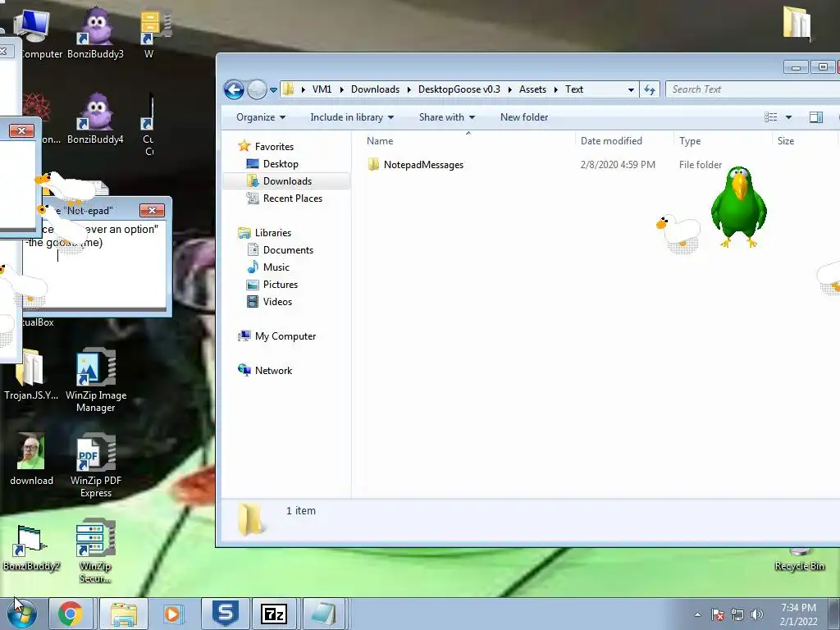Open Computer desktop icon
Image resolution: width=840 pixels, height=630 pixels.
click(x=33, y=32)
